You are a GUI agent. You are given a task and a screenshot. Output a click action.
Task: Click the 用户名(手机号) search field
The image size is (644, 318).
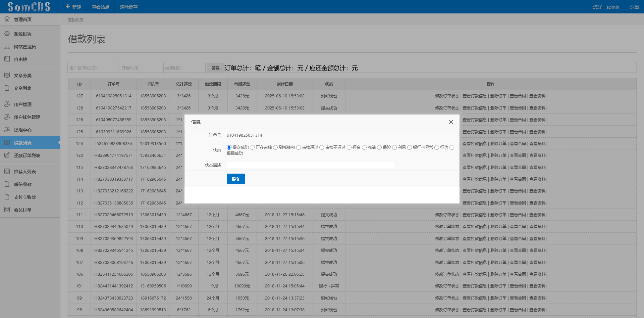pos(93,67)
